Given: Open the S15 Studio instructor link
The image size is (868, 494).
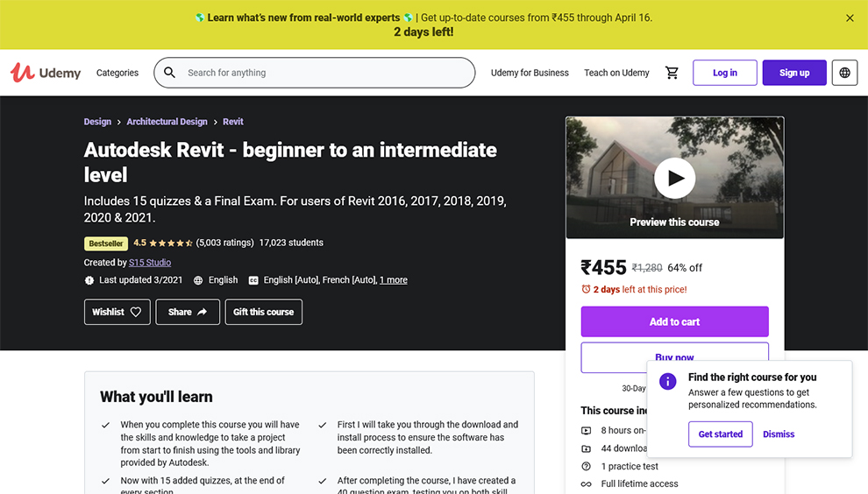Looking at the screenshot, I should pos(149,262).
